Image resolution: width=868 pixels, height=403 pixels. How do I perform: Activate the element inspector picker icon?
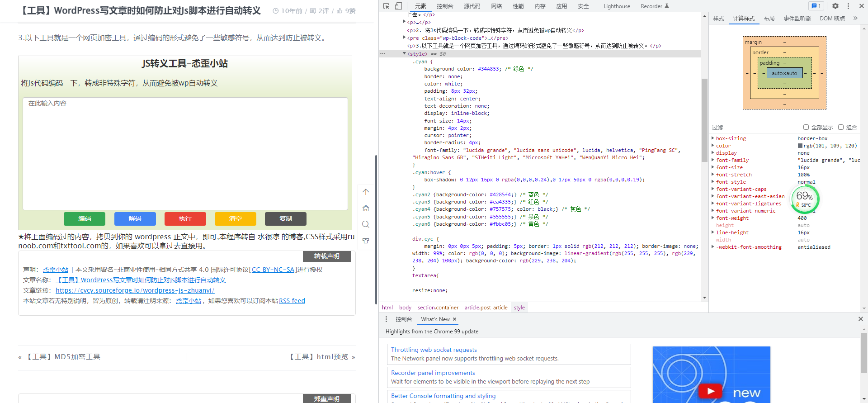coord(386,6)
